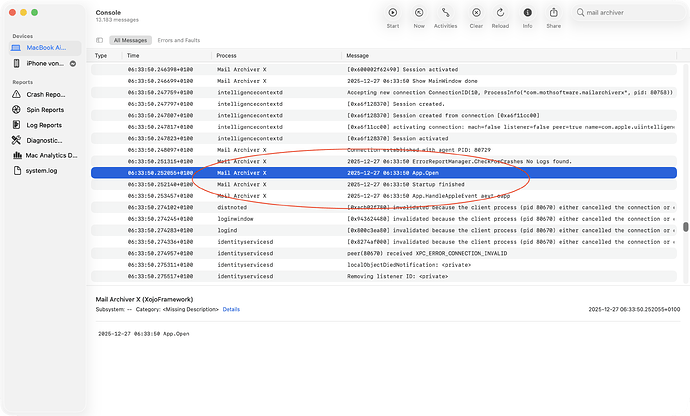Select the Startup finished row

[384, 184]
